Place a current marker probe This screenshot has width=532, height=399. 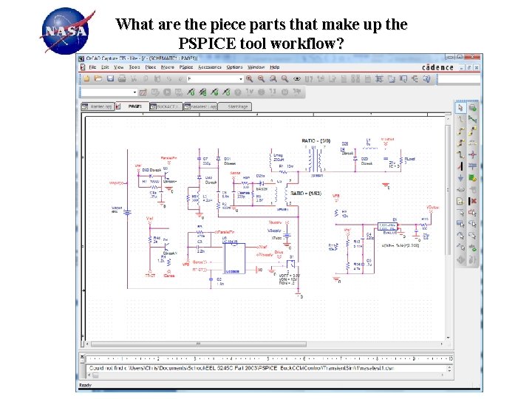tap(215, 92)
